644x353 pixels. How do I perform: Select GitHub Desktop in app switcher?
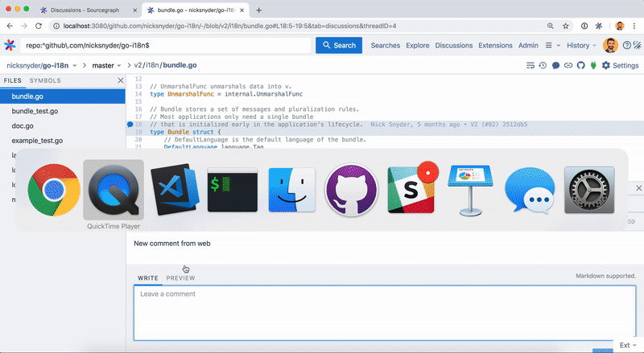coord(351,190)
